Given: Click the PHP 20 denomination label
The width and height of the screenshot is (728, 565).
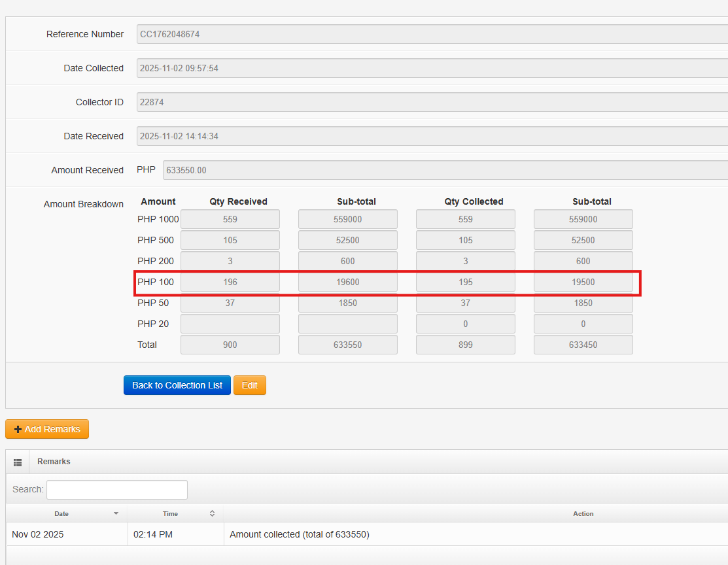Looking at the screenshot, I should tap(153, 324).
